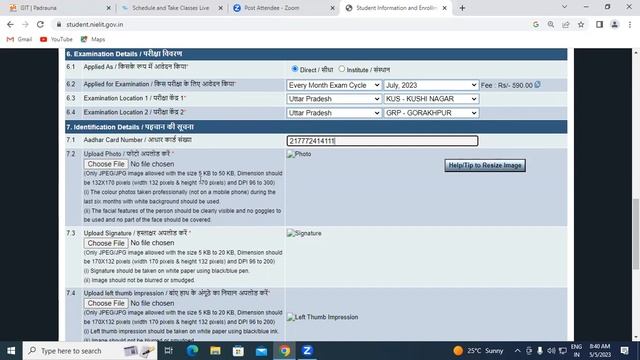Click Choose File for Upload Photo

point(106,164)
